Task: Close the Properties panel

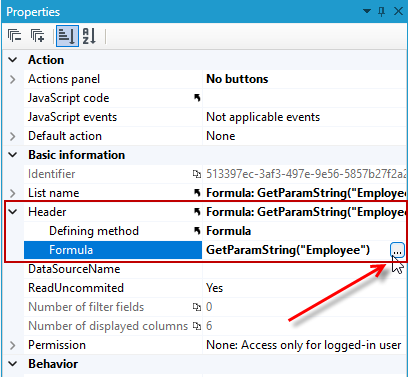Action: [398, 12]
